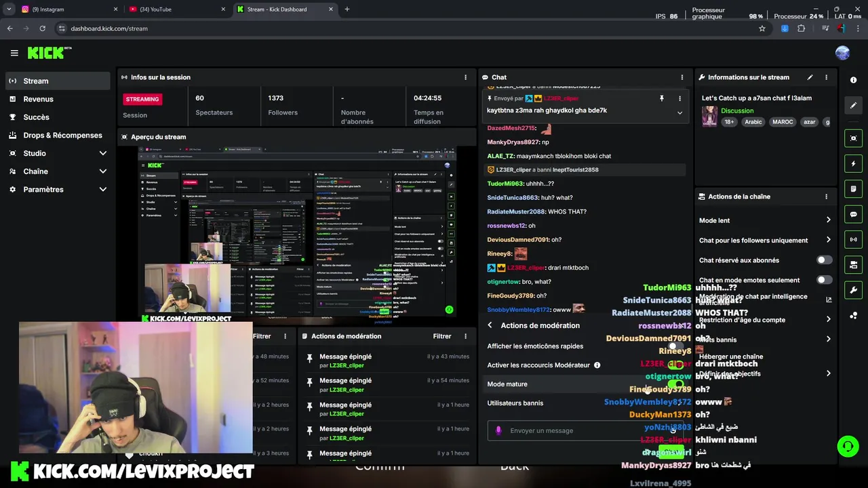
Task: Open the browser extensions puzzle icon
Action: click(x=802, y=28)
